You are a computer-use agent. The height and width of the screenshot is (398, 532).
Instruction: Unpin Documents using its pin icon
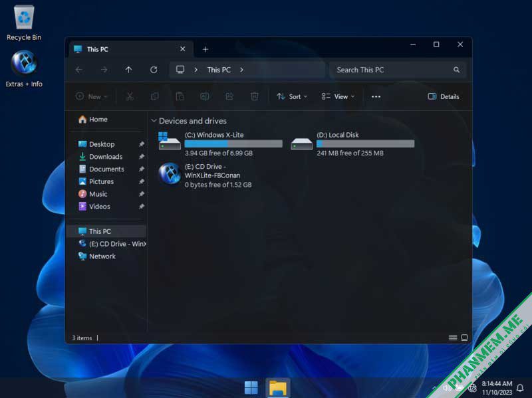click(x=142, y=169)
